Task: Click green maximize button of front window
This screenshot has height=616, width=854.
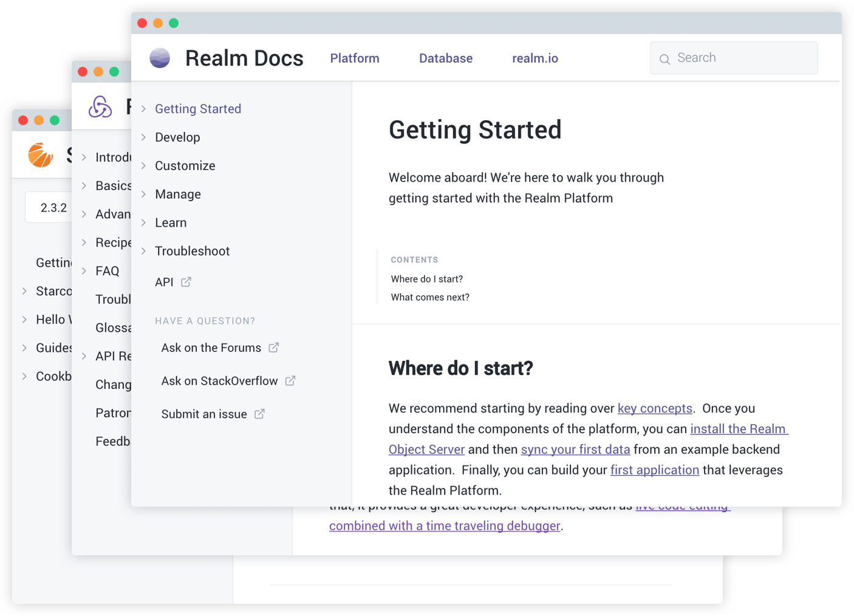Action: 174,23
